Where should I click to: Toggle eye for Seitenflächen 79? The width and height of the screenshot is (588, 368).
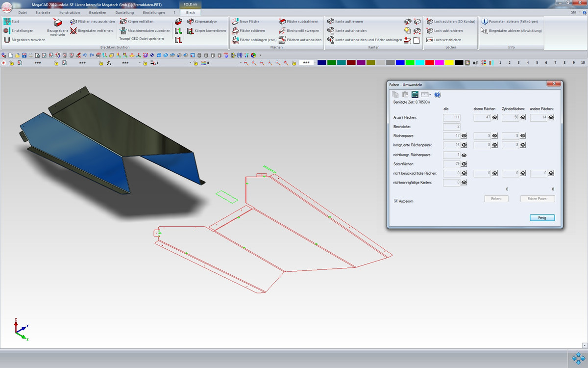tap(464, 164)
